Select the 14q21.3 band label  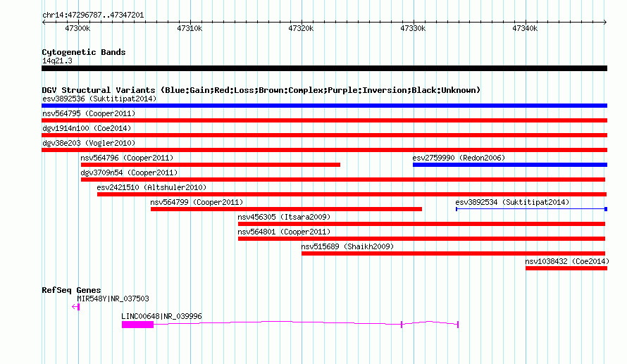tap(57, 61)
